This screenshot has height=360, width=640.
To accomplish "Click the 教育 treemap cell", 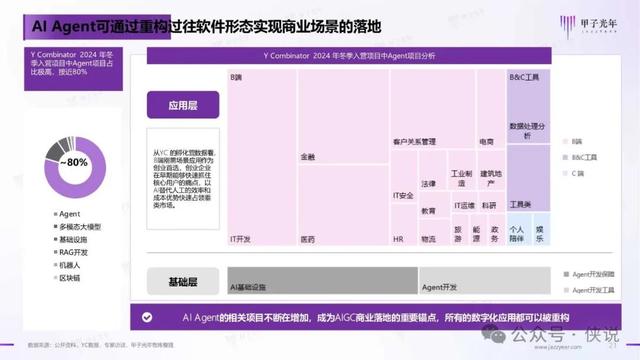I will [x=434, y=205].
